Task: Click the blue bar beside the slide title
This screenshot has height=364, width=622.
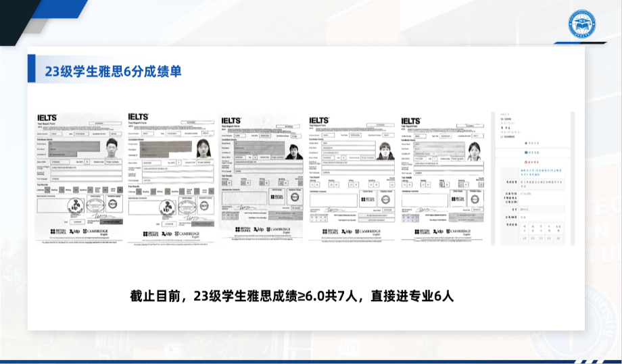Action: (x=31, y=70)
